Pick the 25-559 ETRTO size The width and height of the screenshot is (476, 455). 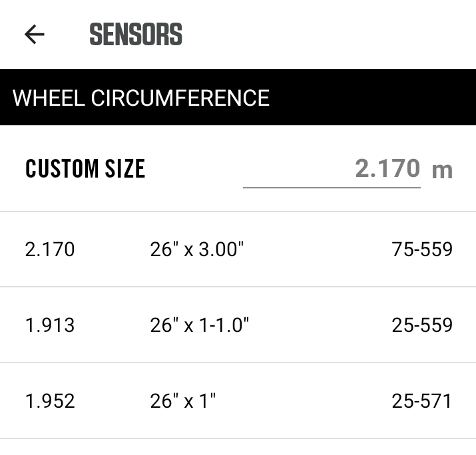(x=422, y=325)
